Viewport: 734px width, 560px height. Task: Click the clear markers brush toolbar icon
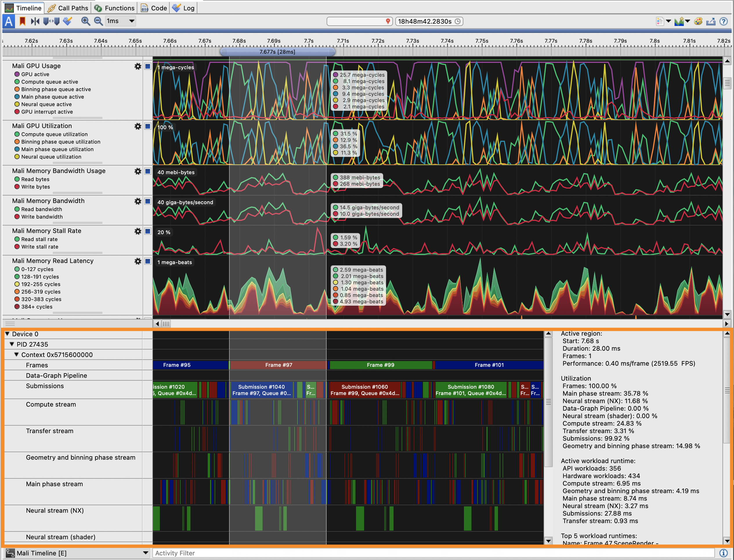pyautogui.click(x=68, y=21)
